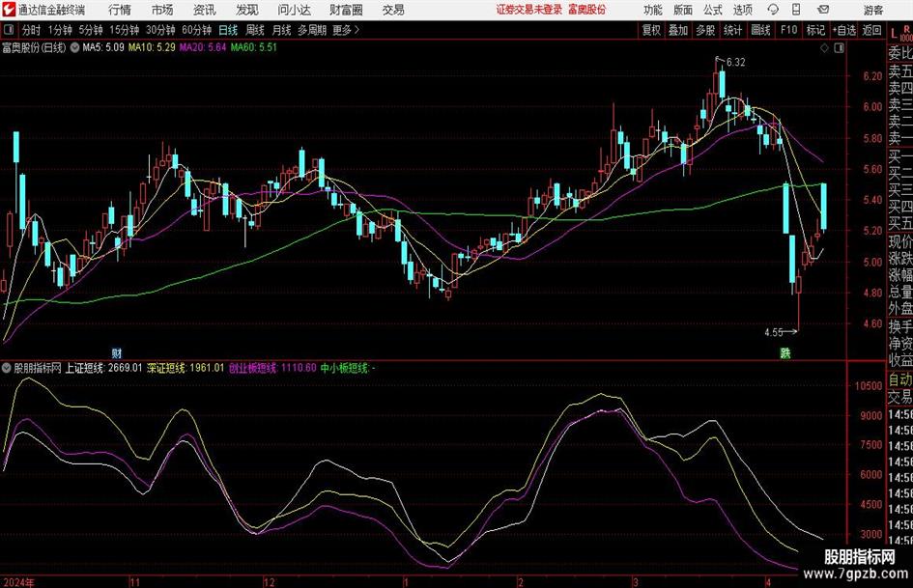This screenshot has width=913, height=588.
Task: Expand the 股朋指标网 indicator dropdown arrow
Action: point(7,368)
